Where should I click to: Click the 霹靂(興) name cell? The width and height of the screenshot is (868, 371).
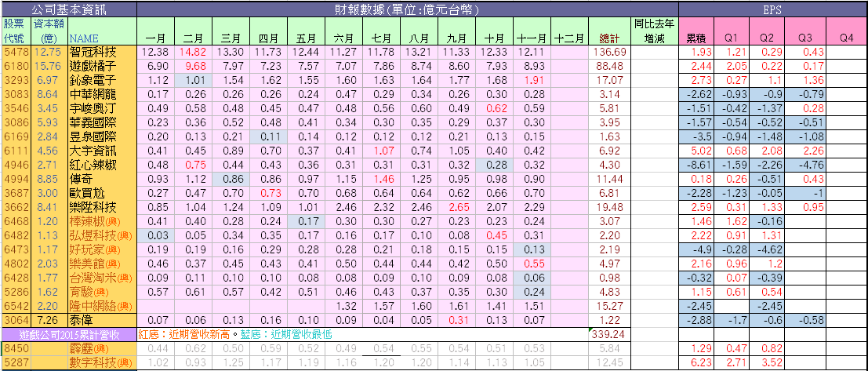click(102, 349)
